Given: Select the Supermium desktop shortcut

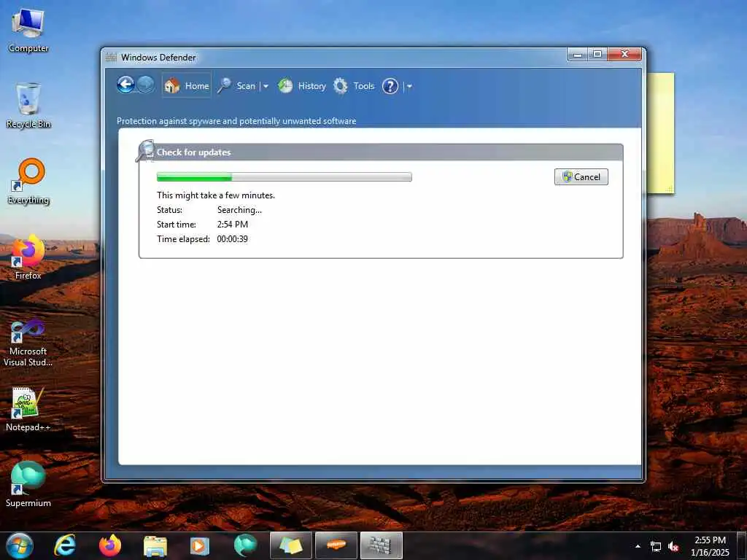Looking at the screenshot, I should coord(28,484).
